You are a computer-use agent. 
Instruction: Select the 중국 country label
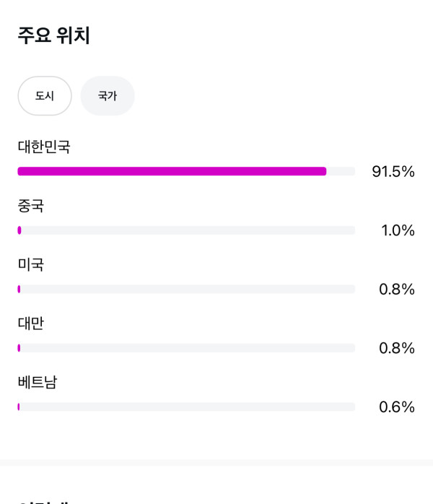tap(31, 206)
